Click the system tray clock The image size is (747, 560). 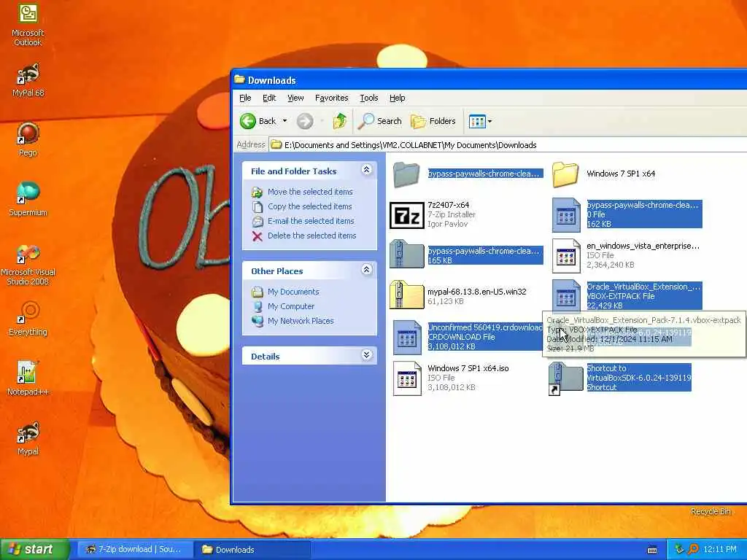pos(720,550)
